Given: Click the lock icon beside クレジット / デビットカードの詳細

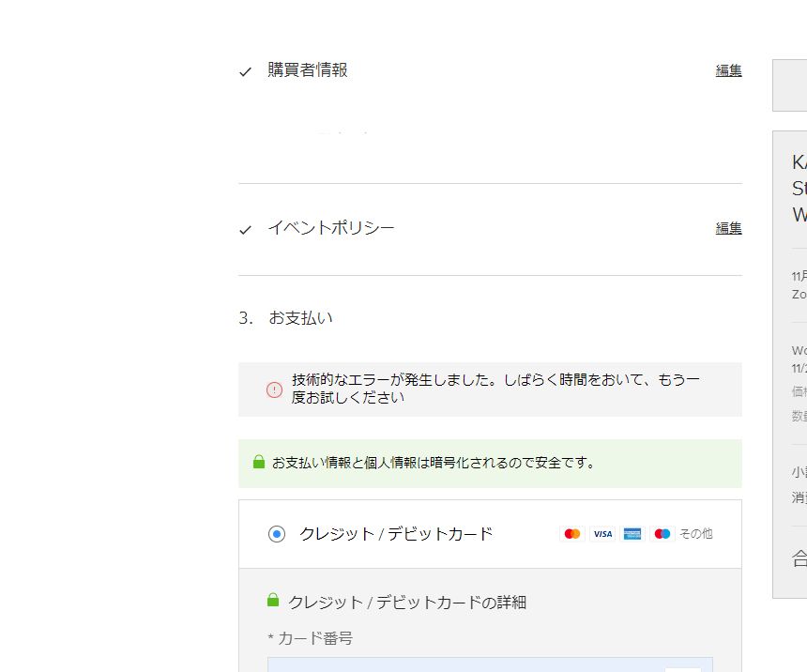Looking at the screenshot, I should 273,601.
